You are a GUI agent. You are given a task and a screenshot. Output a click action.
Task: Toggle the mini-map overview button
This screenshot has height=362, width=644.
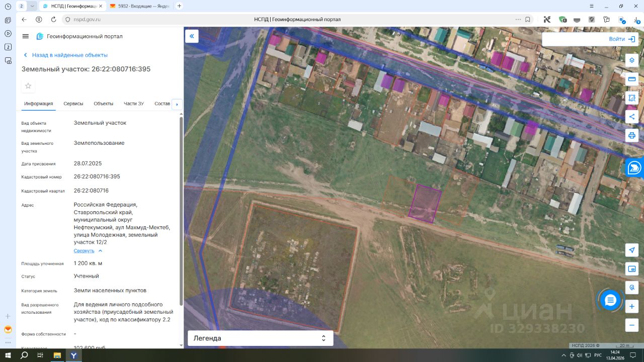click(632, 268)
